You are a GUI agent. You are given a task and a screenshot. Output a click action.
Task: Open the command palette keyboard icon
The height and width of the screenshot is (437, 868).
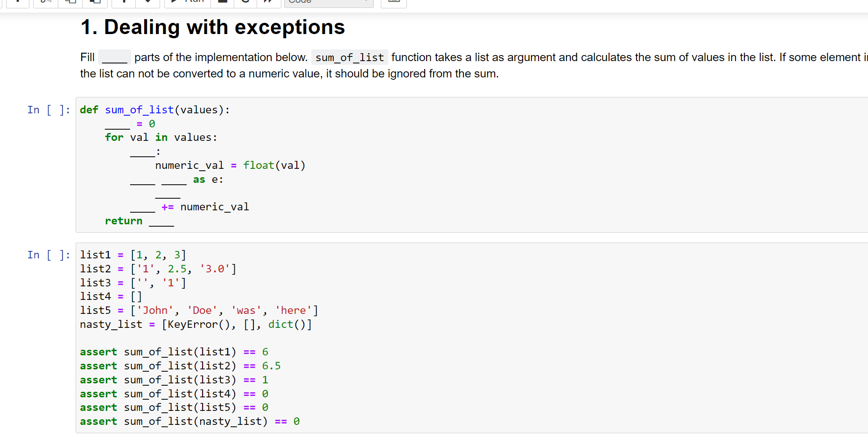[x=393, y=2]
